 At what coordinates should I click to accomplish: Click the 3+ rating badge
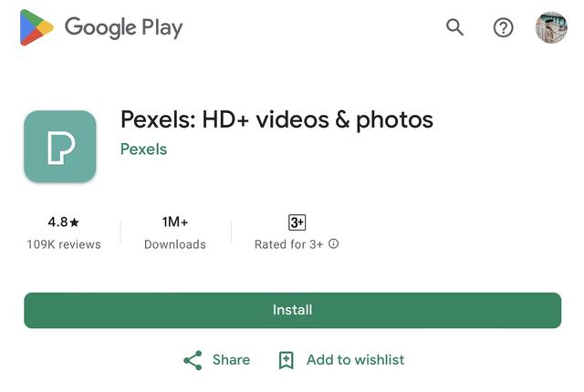[x=297, y=222]
